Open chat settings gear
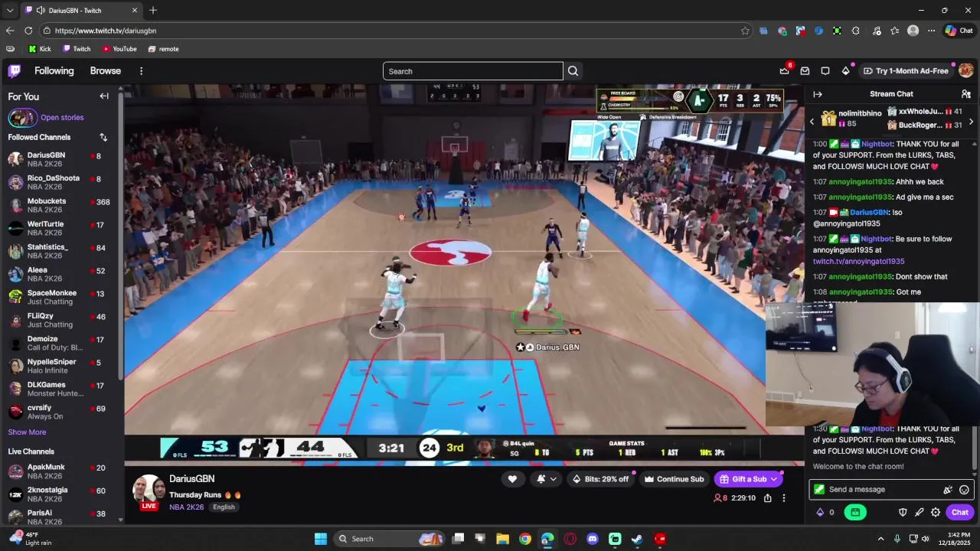 click(x=936, y=513)
